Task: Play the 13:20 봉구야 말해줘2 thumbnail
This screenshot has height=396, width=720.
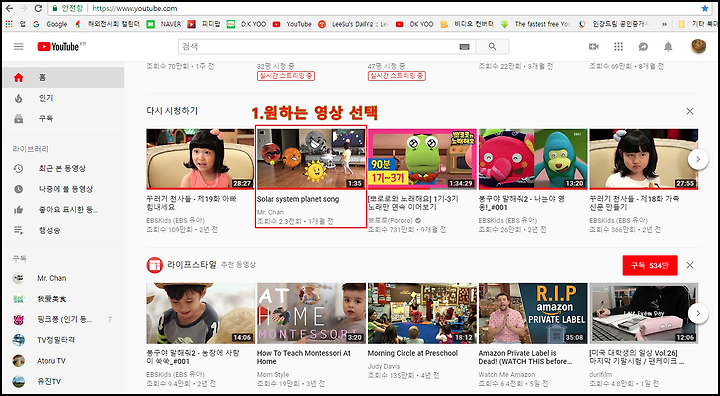Action: 533,159
